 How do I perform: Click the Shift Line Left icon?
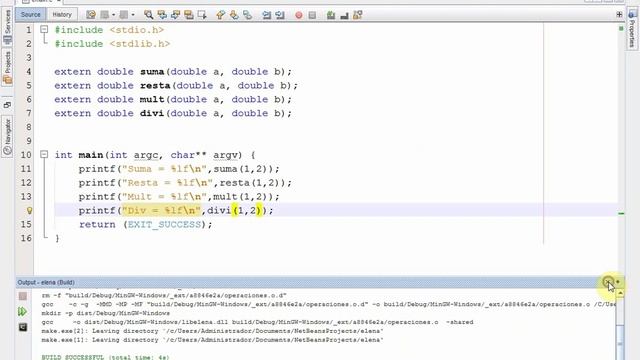[x=267, y=15]
